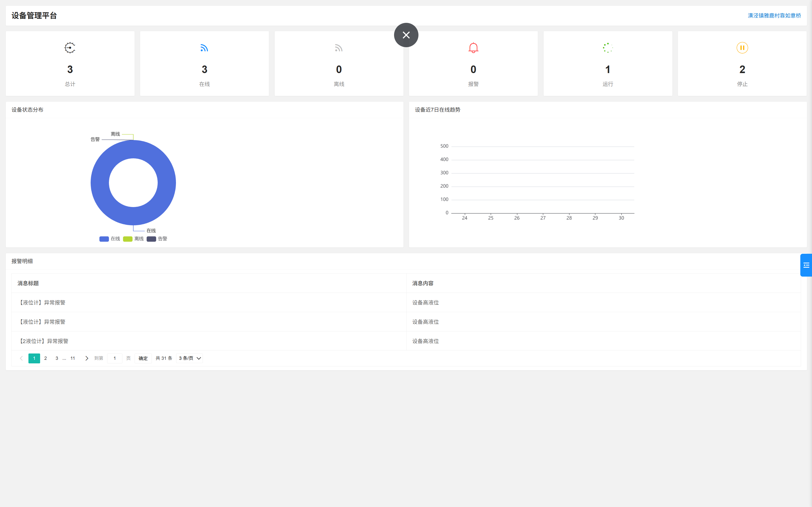Click the red alarm bell icon
The width and height of the screenshot is (812, 507).
(x=473, y=48)
